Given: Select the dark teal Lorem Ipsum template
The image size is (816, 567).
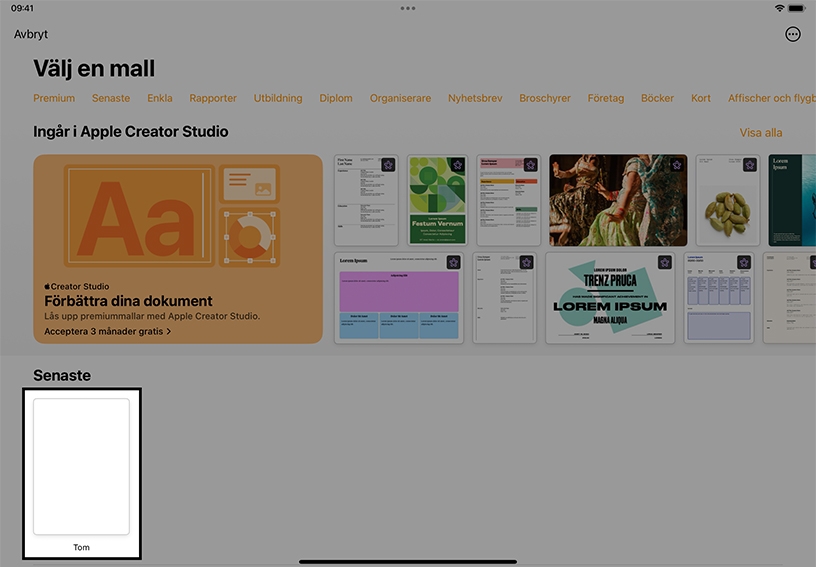Looking at the screenshot, I should (792, 200).
